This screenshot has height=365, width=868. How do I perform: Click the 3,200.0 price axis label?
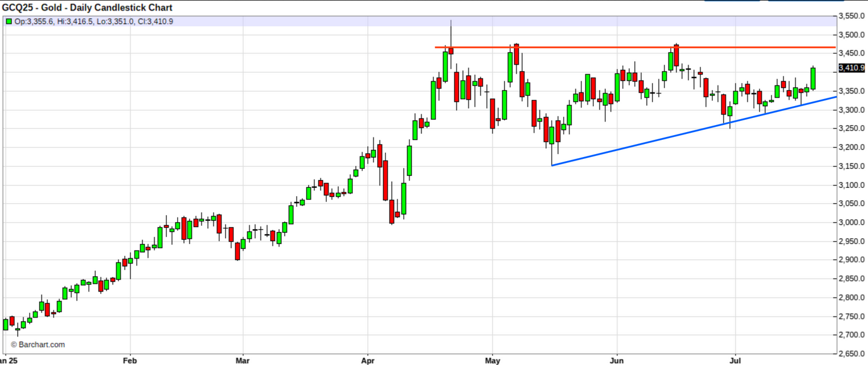click(x=853, y=148)
